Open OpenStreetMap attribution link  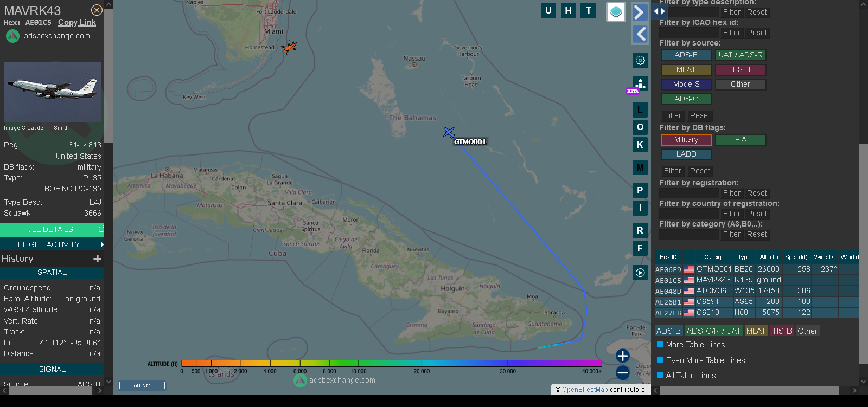(585, 390)
